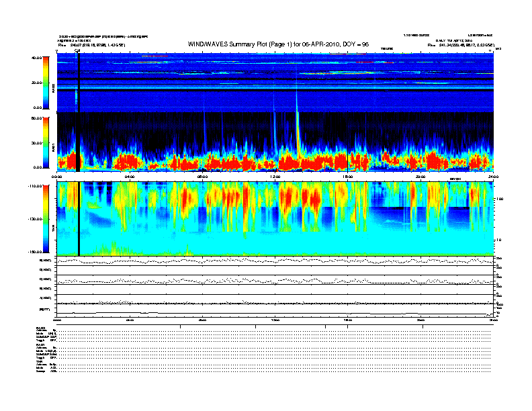Screen dimensions: 532x411
Task: Click the RAD1 rainbow color bar
Action: [46, 142]
